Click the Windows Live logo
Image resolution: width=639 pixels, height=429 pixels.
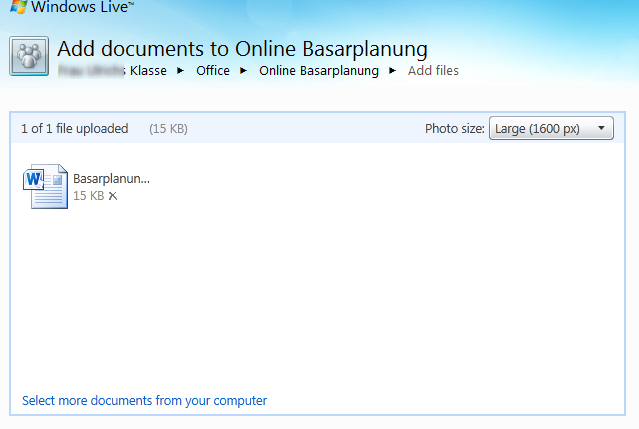pyautogui.click(x=71, y=6)
